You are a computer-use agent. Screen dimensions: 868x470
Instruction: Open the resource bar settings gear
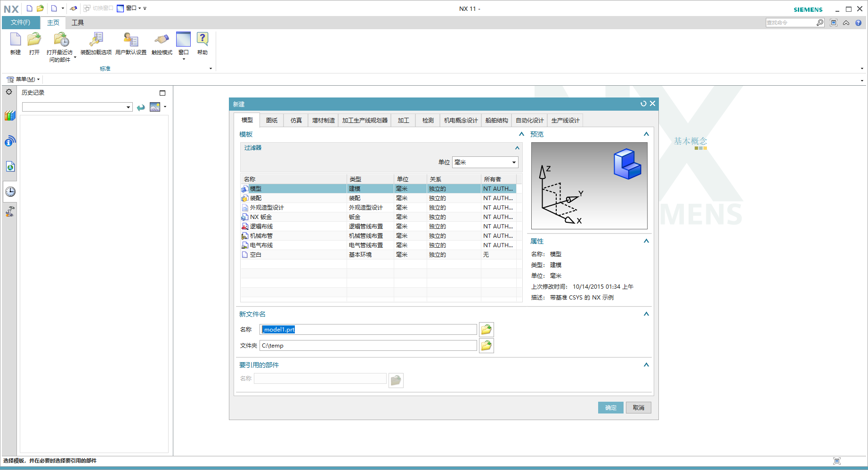point(9,92)
